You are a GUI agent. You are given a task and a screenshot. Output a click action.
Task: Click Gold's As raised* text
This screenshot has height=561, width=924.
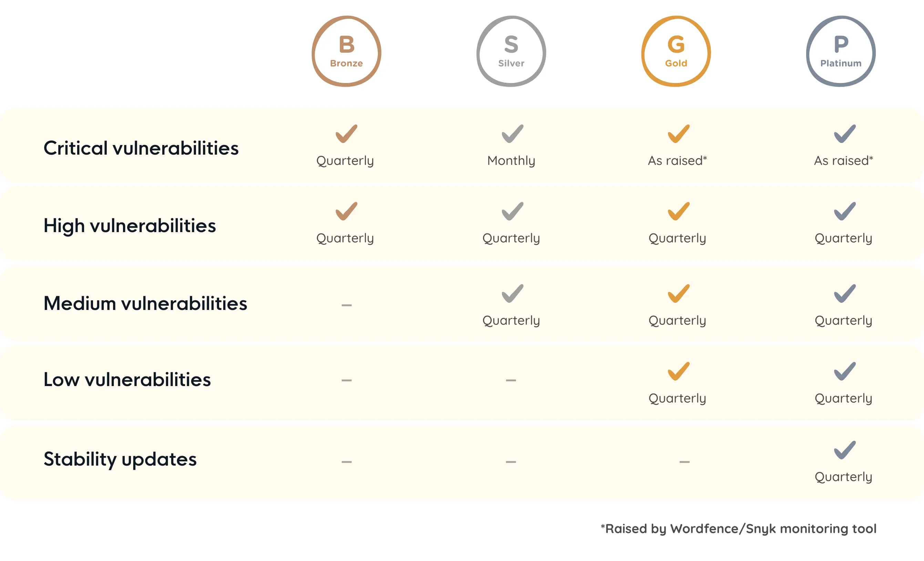pos(677,160)
